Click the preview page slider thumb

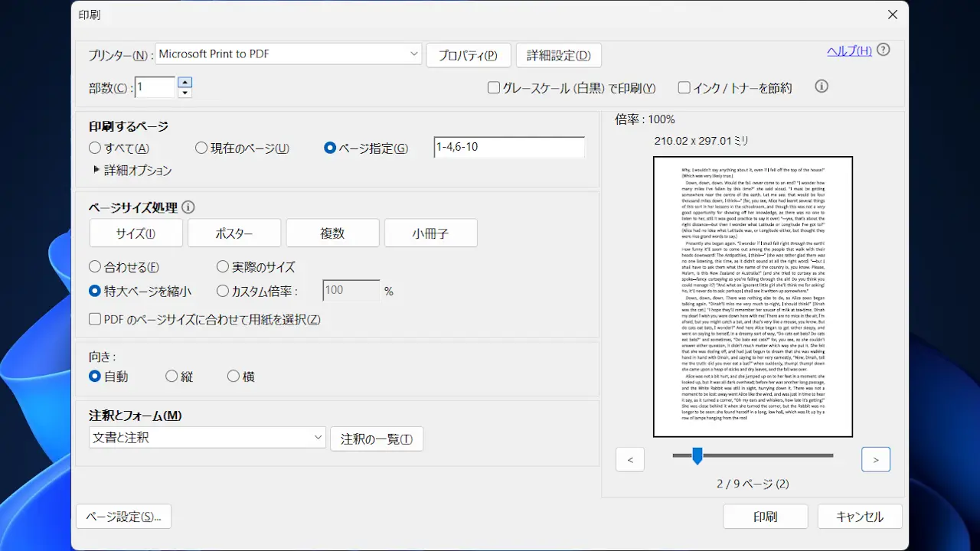697,456
